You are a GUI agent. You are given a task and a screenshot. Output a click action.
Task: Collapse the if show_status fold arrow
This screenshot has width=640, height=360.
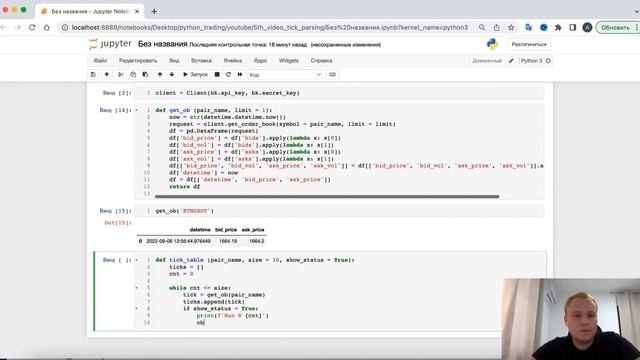pyautogui.click(x=137, y=309)
